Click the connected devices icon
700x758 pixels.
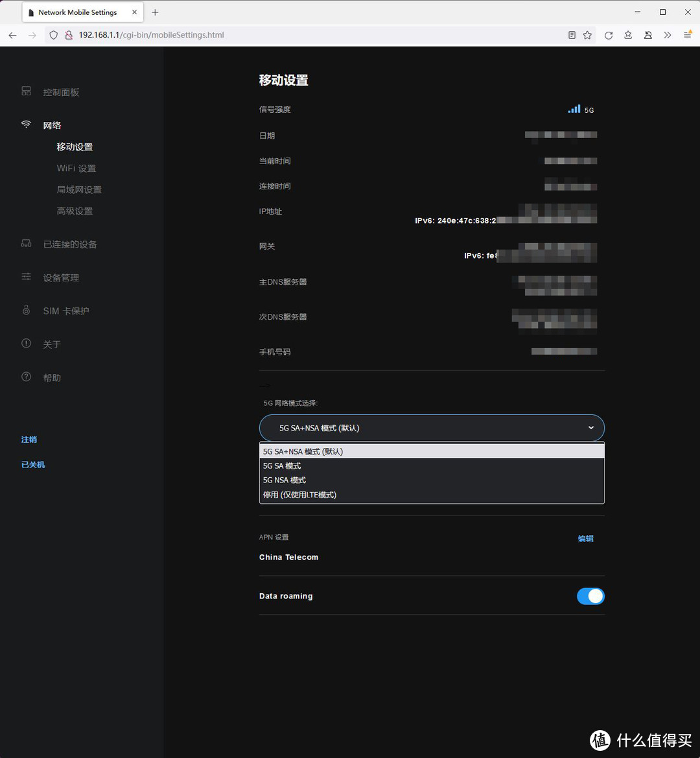(x=26, y=243)
